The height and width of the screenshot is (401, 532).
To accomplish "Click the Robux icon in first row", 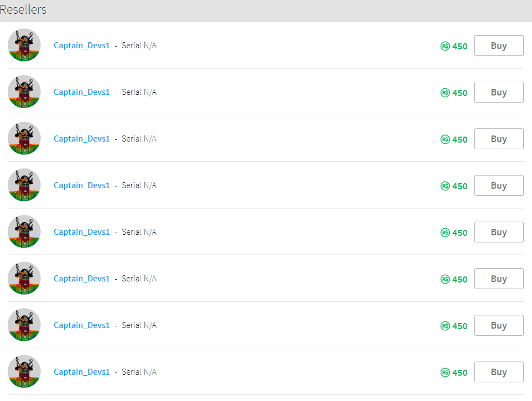I will point(445,46).
